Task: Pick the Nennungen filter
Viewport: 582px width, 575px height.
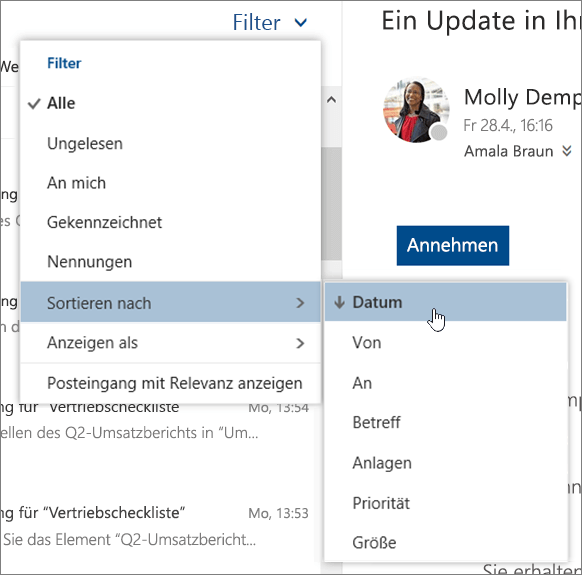Action: 170,262
